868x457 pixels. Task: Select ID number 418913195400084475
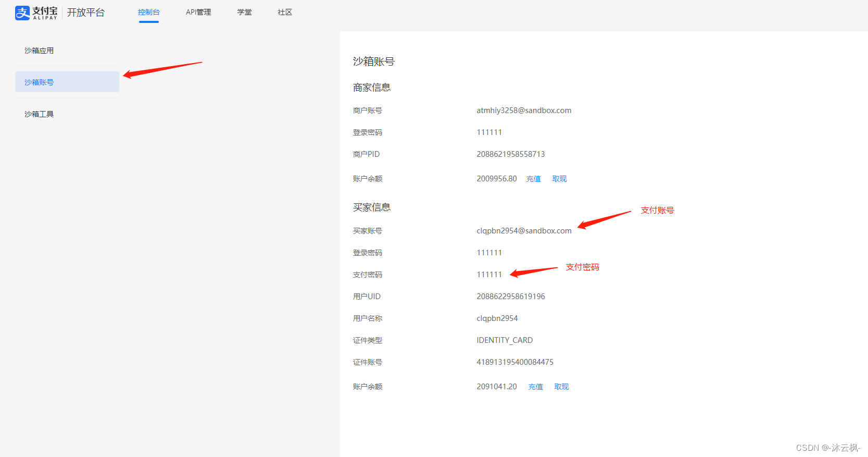point(515,362)
